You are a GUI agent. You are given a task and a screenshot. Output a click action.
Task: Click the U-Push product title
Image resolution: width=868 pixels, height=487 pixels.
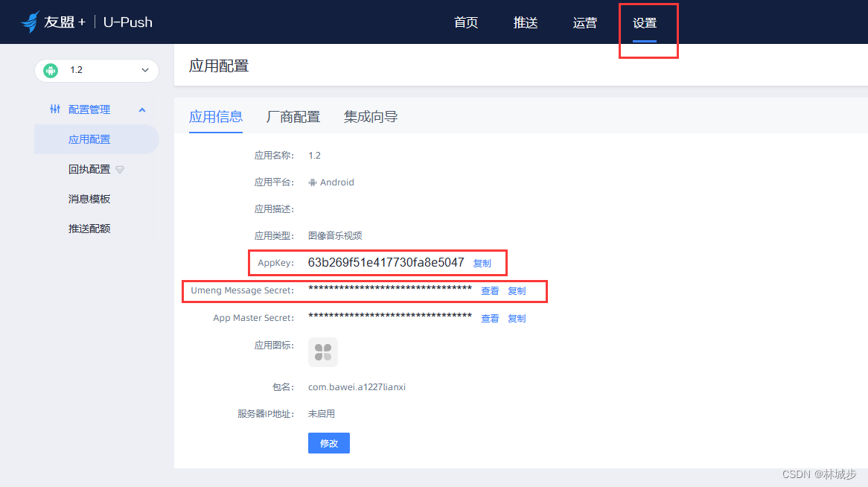pos(128,22)
